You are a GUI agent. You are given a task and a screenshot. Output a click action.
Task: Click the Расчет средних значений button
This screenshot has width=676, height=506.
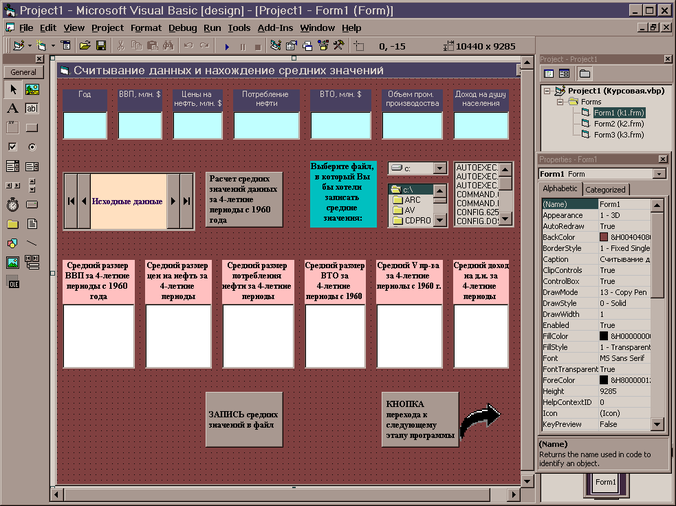tap(244, 199)
